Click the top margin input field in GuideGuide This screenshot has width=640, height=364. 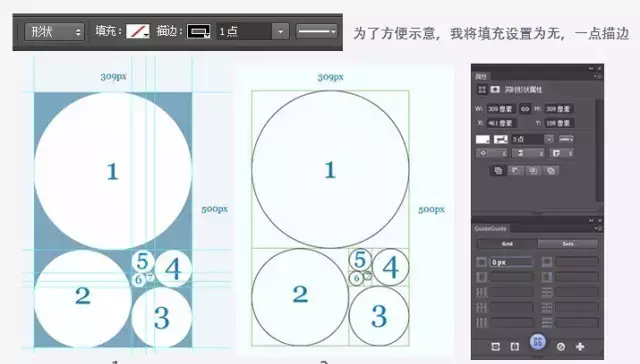click(511, 262)
